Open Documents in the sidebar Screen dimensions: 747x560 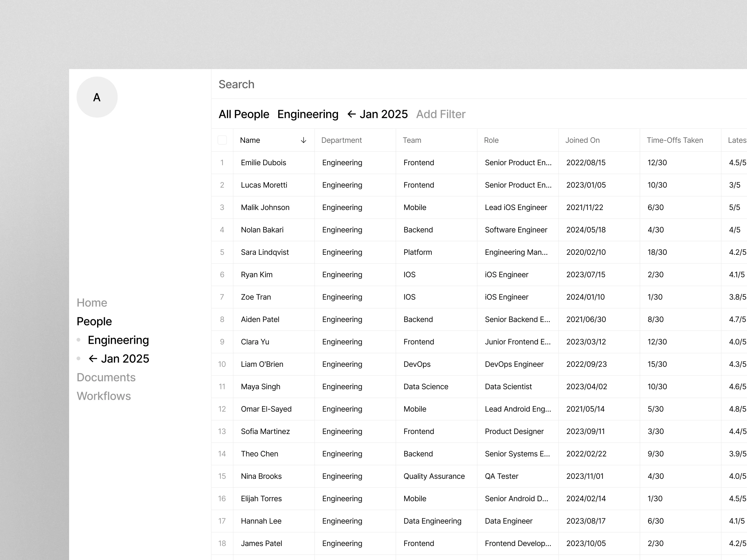tap(106, 377)
